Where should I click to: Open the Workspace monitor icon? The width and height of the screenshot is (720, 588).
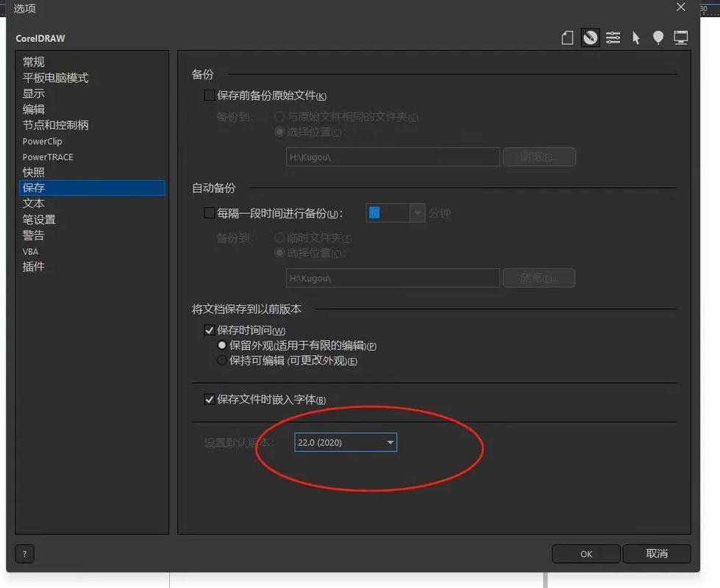680,37
